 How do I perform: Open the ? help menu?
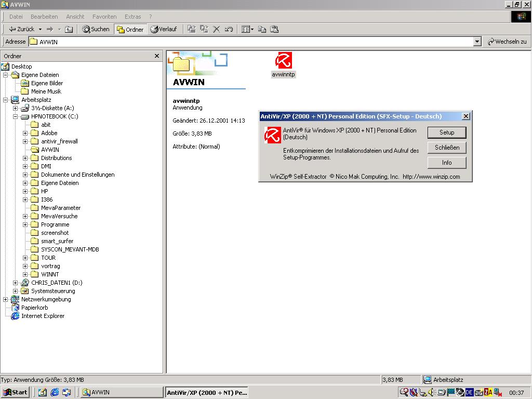click(x=150, y=17)
